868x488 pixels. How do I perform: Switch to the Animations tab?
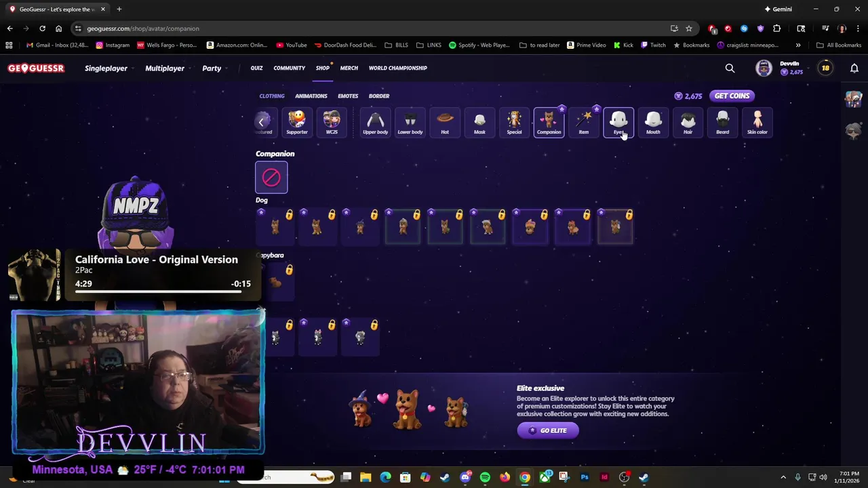point(311,96)
